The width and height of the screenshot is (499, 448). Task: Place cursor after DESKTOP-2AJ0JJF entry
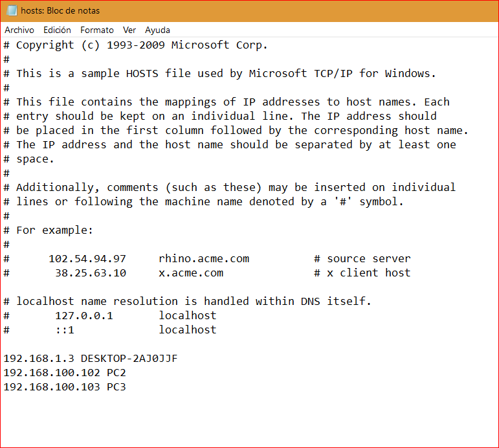coord(178,359)
